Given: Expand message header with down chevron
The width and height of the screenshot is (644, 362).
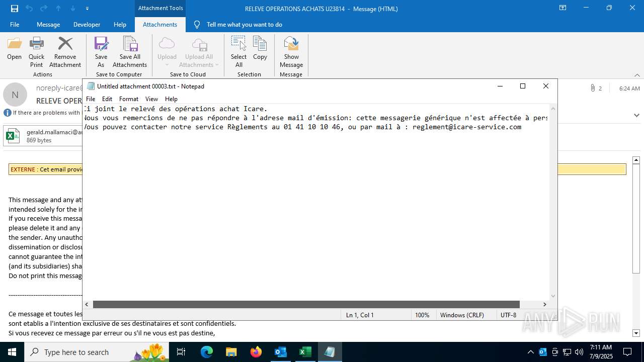Looking at the screenshot, I should point(636,115).
